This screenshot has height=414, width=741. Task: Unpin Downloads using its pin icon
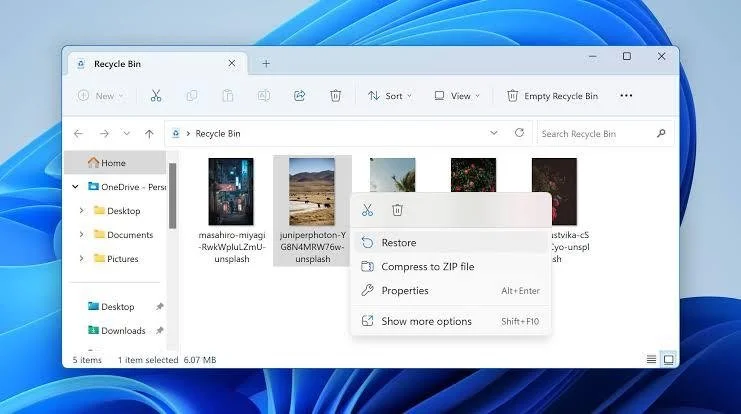tap(160, 330)
